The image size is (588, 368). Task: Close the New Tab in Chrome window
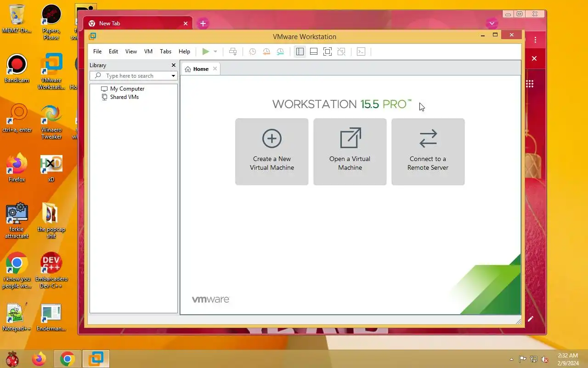coord(186,23)
